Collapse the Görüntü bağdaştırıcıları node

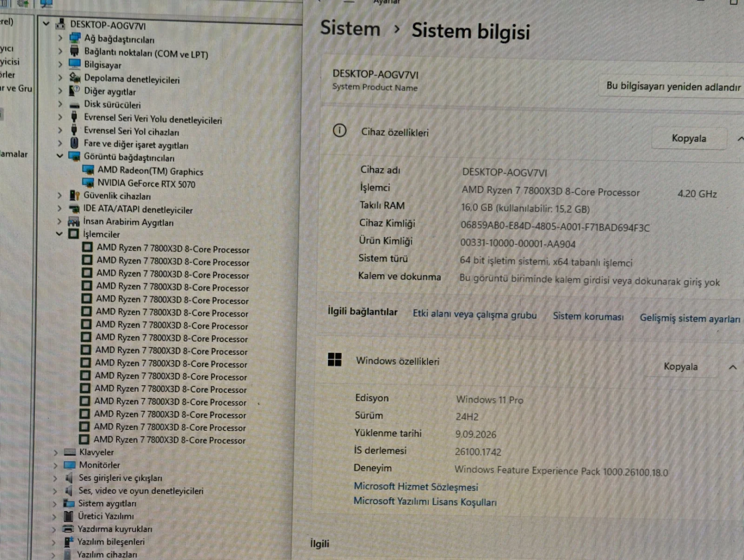coord(60,156)
